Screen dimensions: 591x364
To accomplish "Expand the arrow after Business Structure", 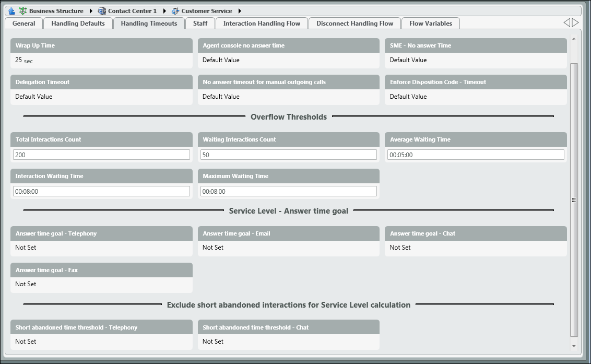I will 91,11.
